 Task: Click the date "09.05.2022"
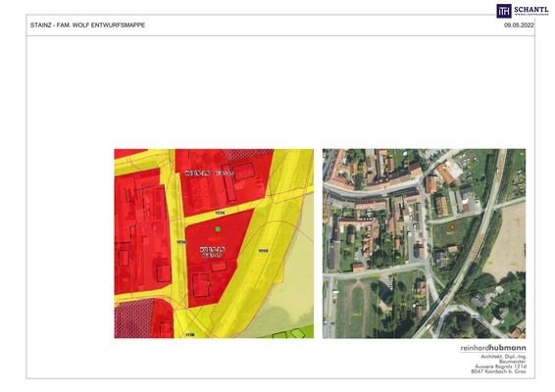click(x=519, y=25)
